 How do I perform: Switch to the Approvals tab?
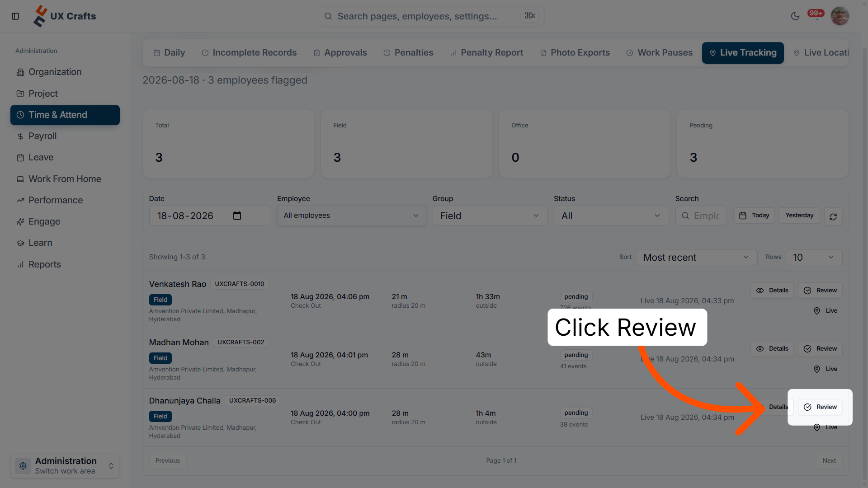pyautogui.click(x=340, y=53)
